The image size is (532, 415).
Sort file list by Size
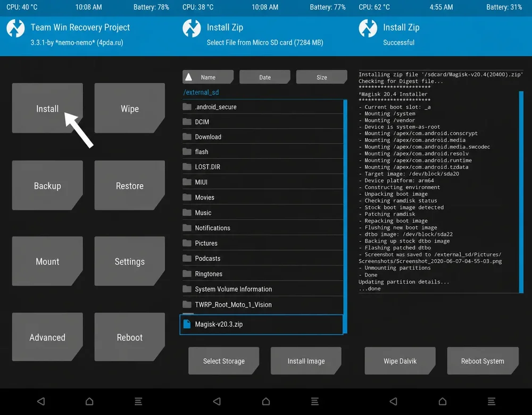tap(322, 77)
